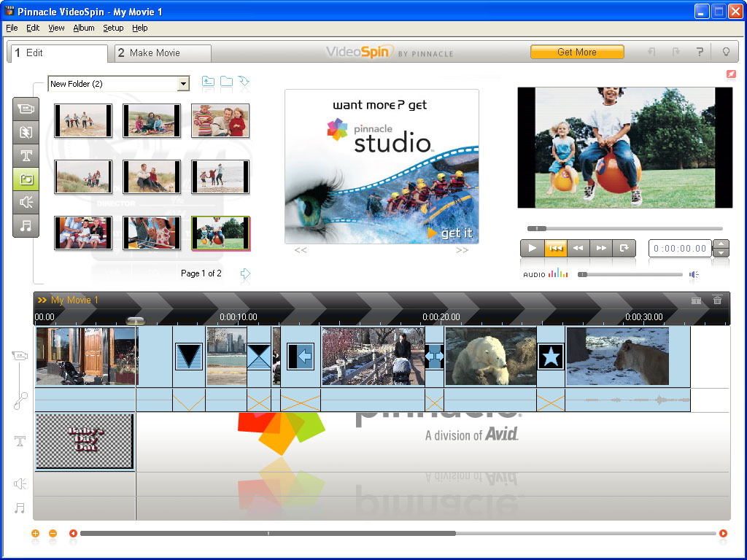
Task: Click the red icon above the player
Action: [731, 74]
